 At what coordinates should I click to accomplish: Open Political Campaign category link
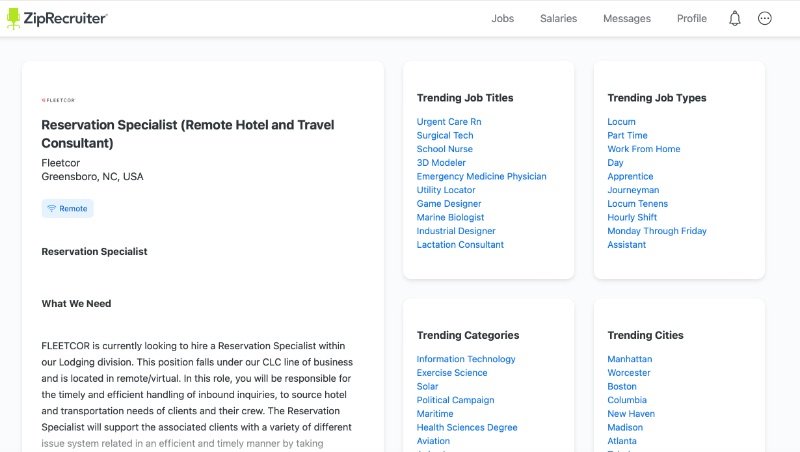[x=455, y=400]
